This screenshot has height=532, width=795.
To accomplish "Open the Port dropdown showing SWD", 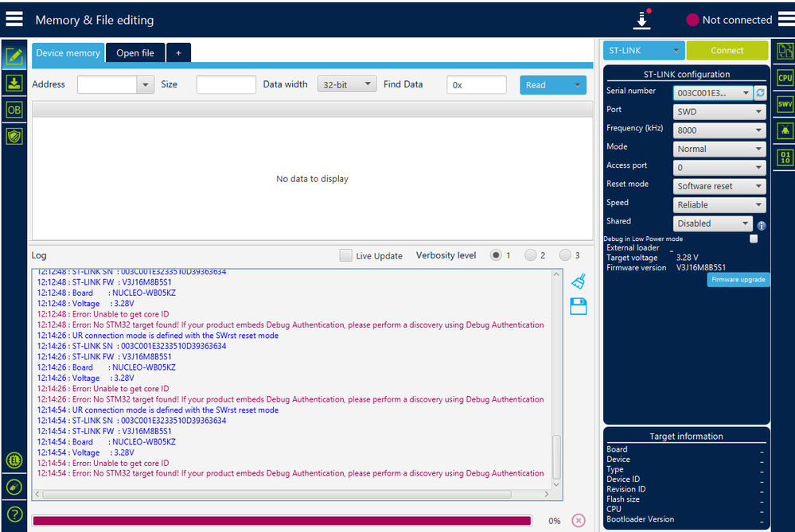I will 719,111.
